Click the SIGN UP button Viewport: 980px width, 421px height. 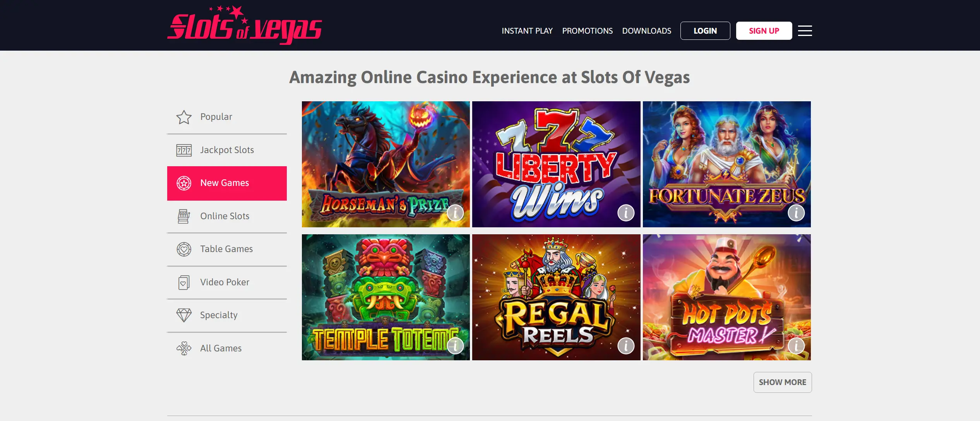(764, 31)
